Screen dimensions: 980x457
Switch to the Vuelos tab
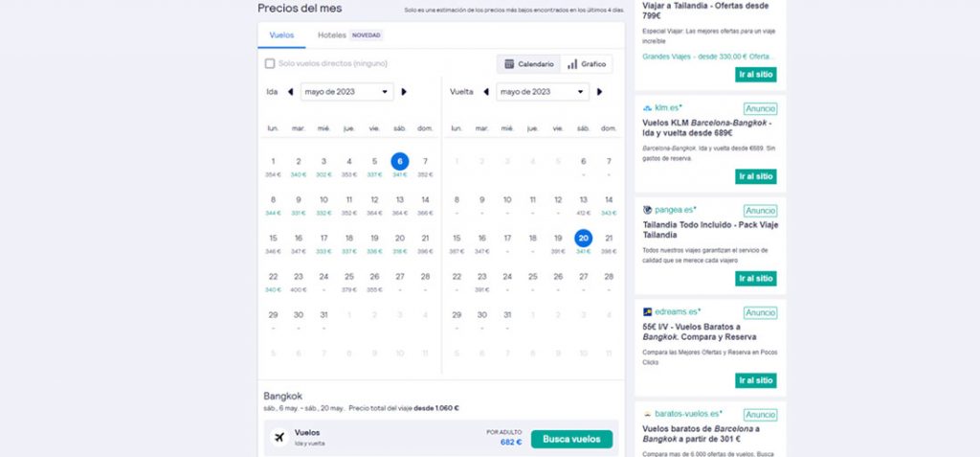point(281,35)
